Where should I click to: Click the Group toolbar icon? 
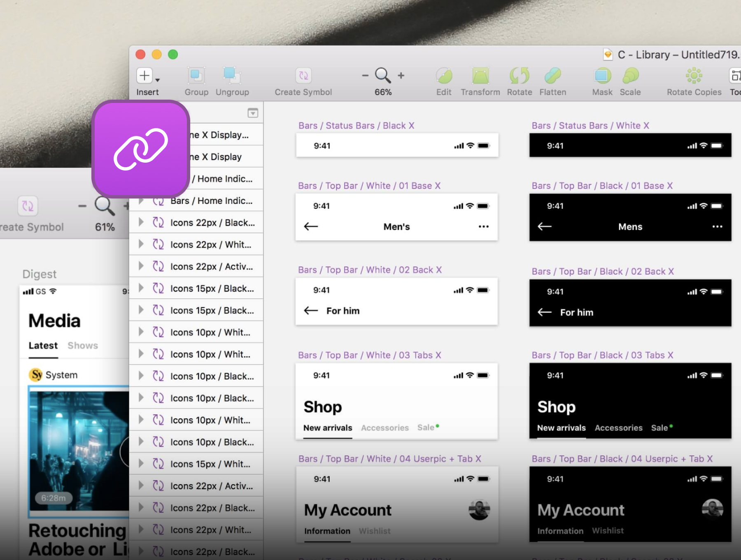196,76
